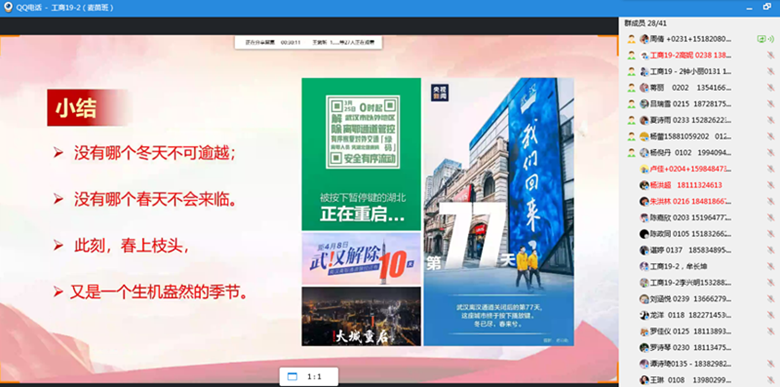
Task: Select red member row with 18111324613
Action: (x=699, y=185)
